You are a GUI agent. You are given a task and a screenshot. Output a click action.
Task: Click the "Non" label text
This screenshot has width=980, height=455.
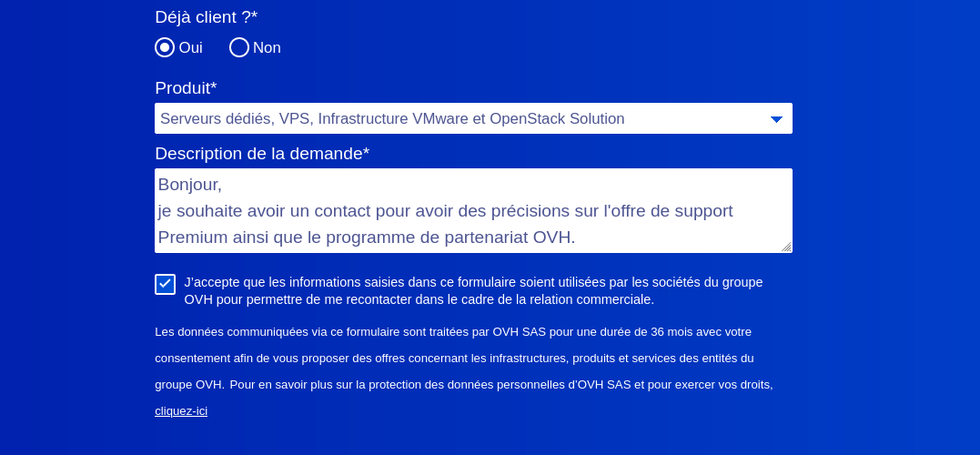[267, 47]
